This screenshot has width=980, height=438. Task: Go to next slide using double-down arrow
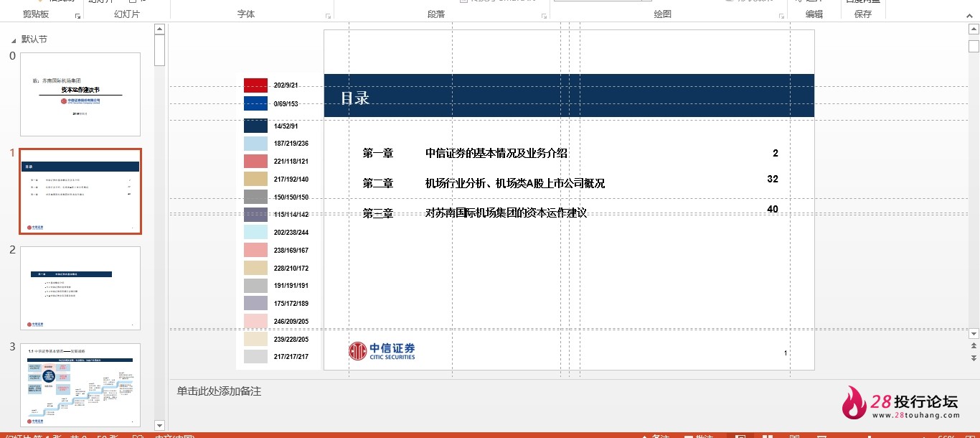[x=974, y=358]
